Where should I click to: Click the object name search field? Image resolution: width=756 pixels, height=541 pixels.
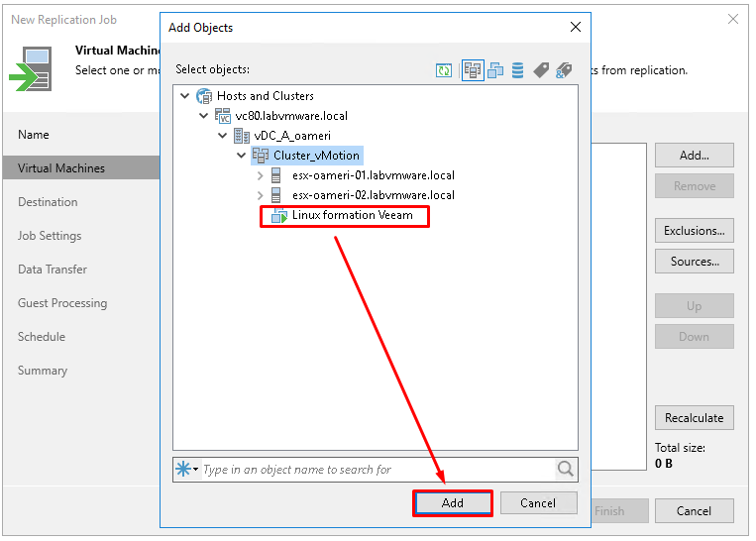point(378,469)
